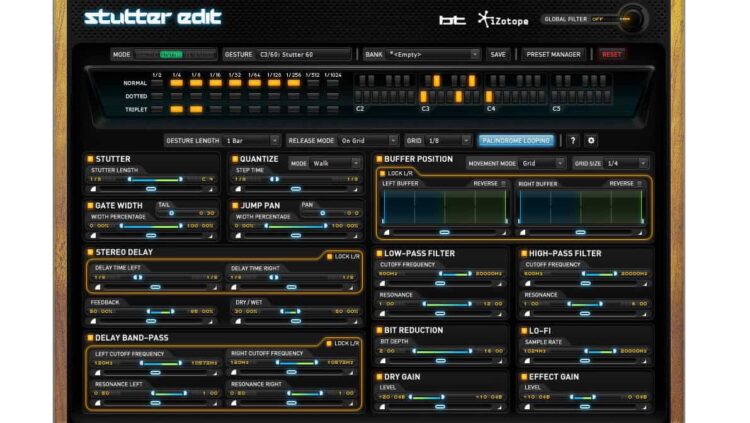The image size is (750, 423).
Task: Adjust the Stutter Length range slider
Action: tap(155, 179)
